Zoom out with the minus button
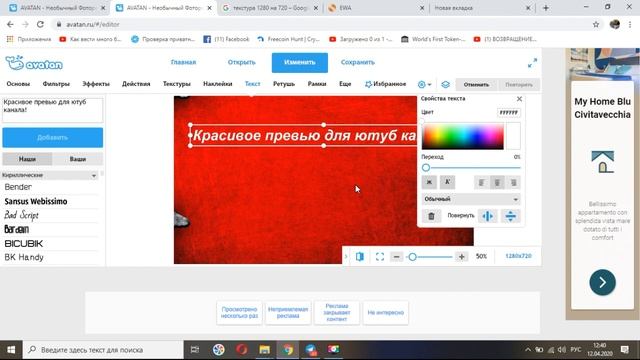Image resolution: width=640 pixels, height=360 pixels. tap(396, 257)
